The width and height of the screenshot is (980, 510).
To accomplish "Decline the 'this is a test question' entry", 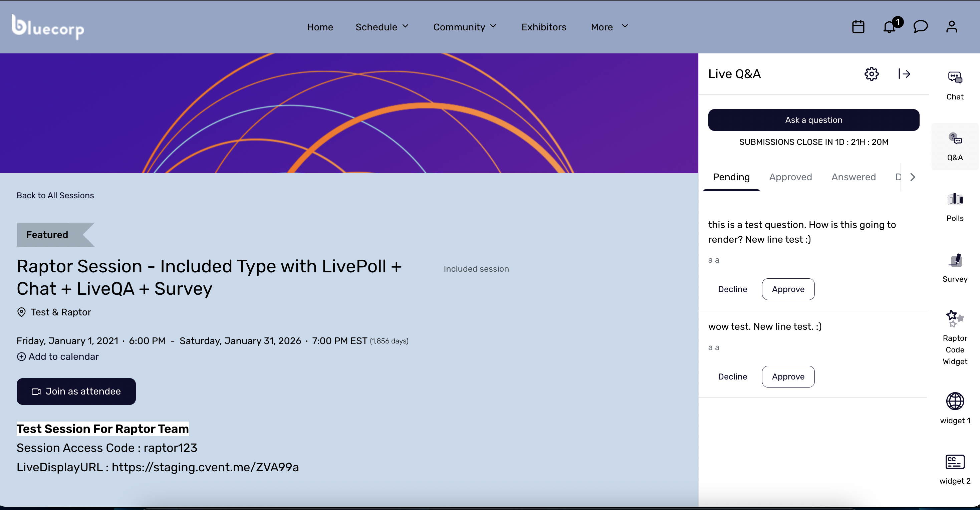I will click(732, 289).
